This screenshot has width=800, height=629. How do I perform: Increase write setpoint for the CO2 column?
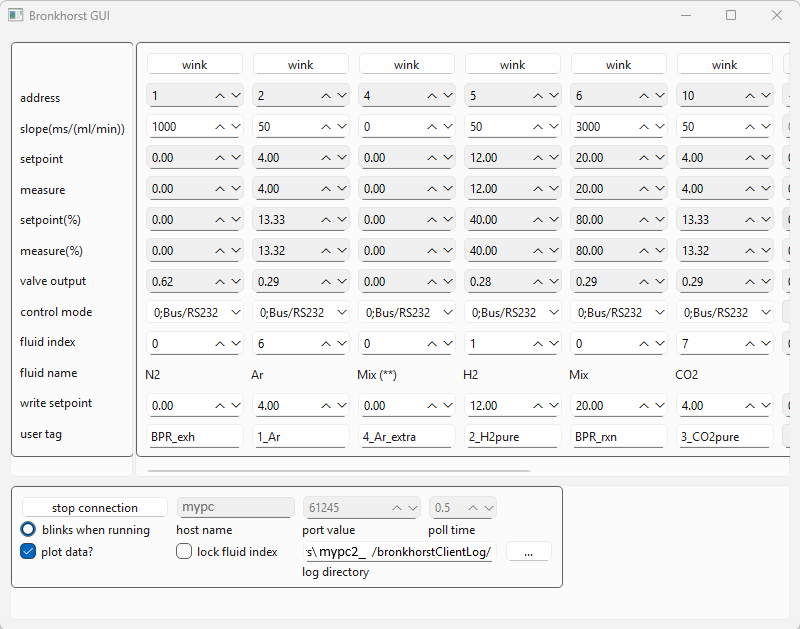(749, 406)
